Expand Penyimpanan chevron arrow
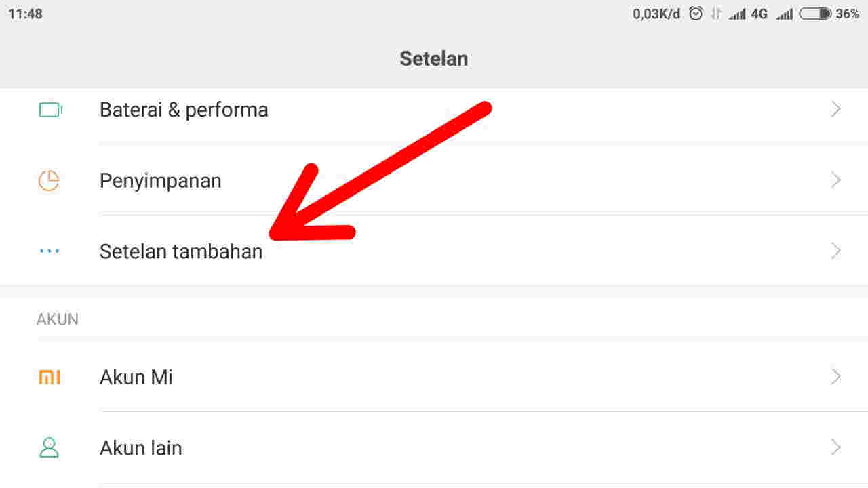 coord(836,180)
